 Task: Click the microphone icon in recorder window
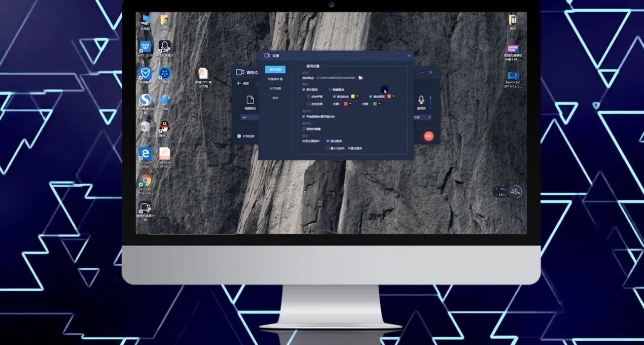click(x=421, y=99)
